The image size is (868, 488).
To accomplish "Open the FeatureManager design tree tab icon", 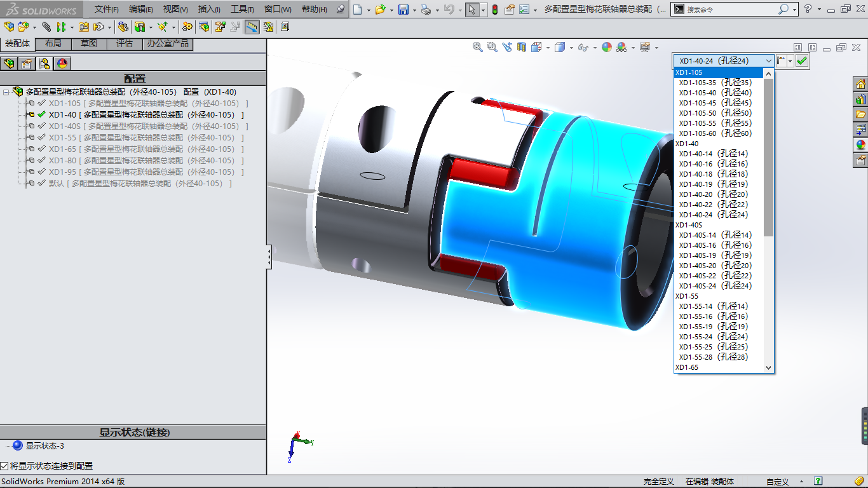I will click(9, 63).
